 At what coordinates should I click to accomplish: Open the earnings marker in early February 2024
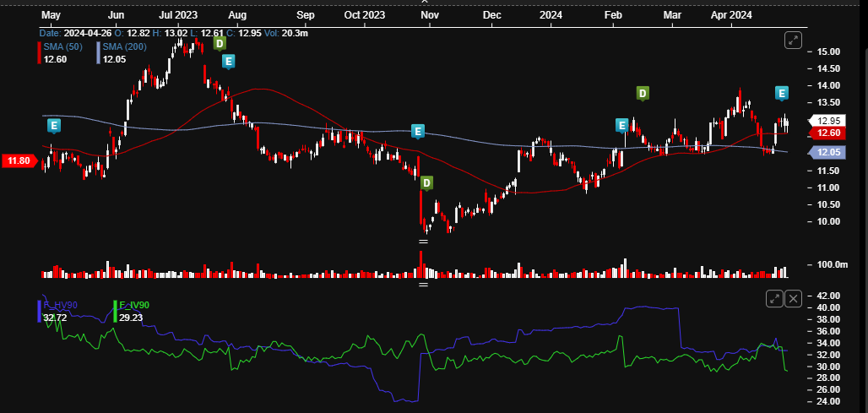point(622,126)
